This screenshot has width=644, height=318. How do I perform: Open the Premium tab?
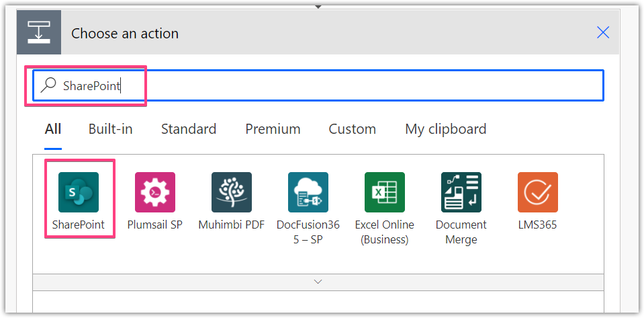(273, 129)
